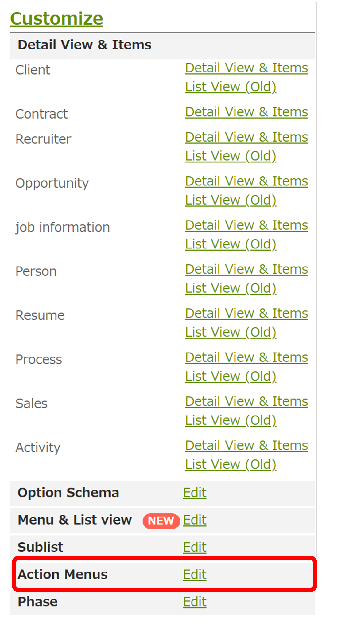Edit the Action Menus
Screen dimensions: 353x644
195,575
